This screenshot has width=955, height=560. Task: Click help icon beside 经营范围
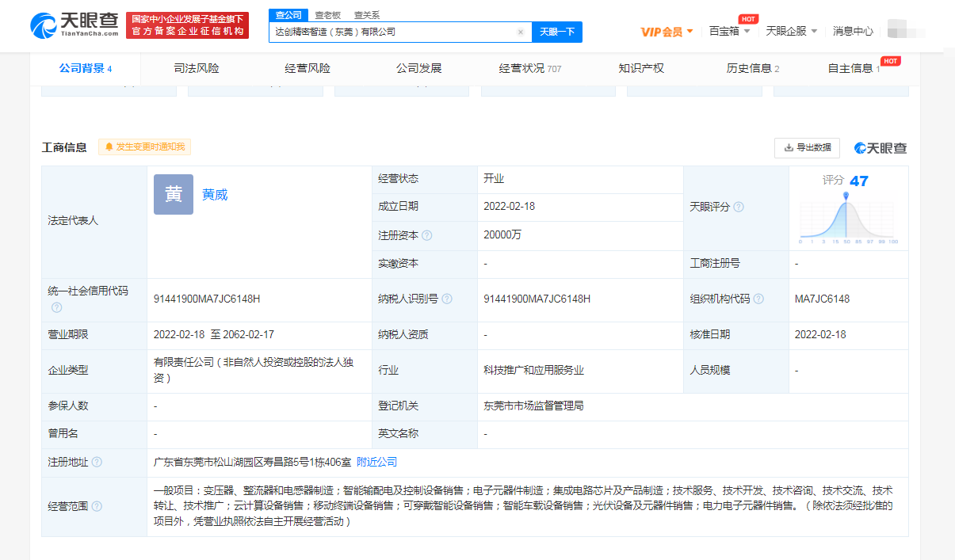pyautogui.click(x=97, y=506)
